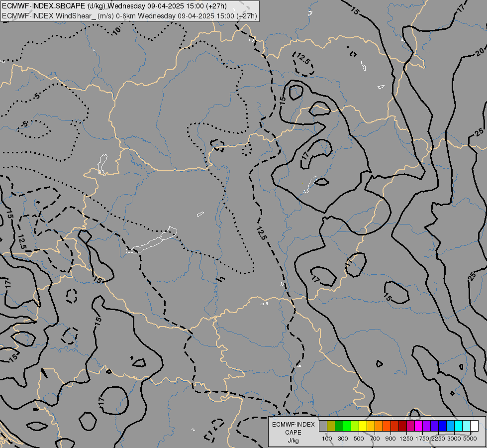Click the olive swatch in CAPE legend
The width and height of the screenshot is (487, 448).
[x=331, y=426]
